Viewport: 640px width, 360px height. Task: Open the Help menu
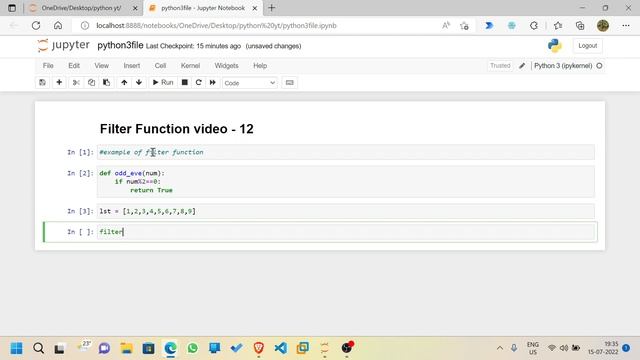pyautogui.click(x=260, y=66)
